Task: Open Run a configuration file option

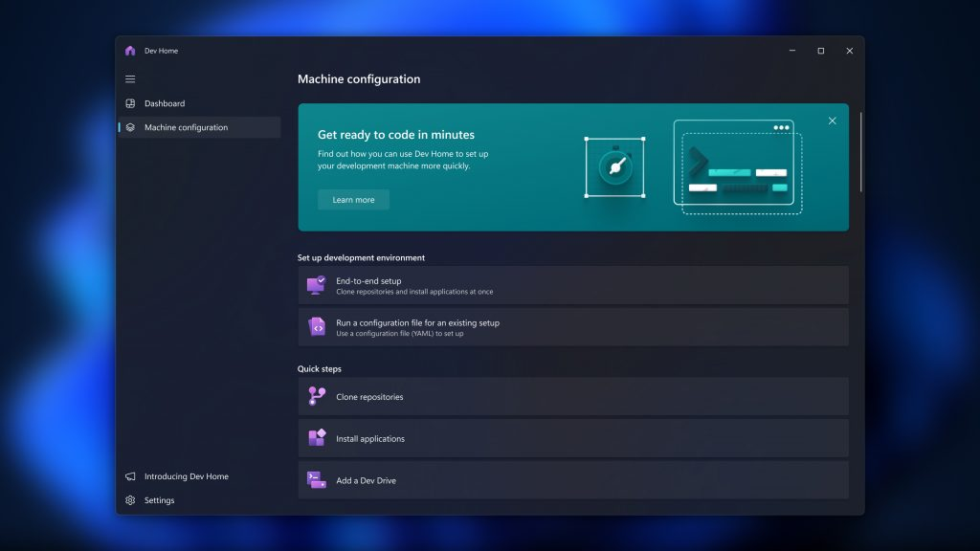Action: 572,325
